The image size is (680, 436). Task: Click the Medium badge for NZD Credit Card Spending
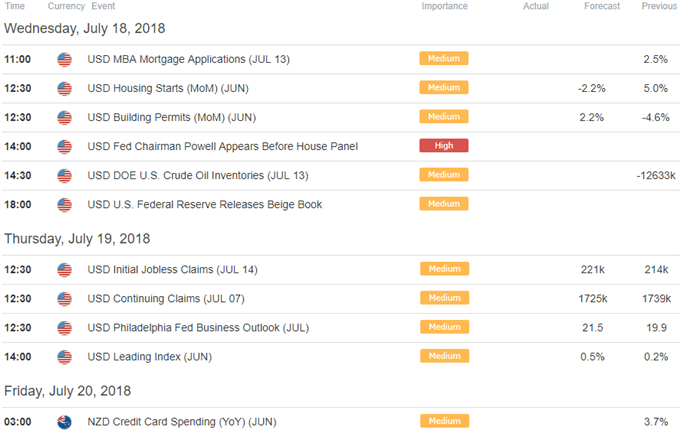pyautogui.click(x=445, y=421)
